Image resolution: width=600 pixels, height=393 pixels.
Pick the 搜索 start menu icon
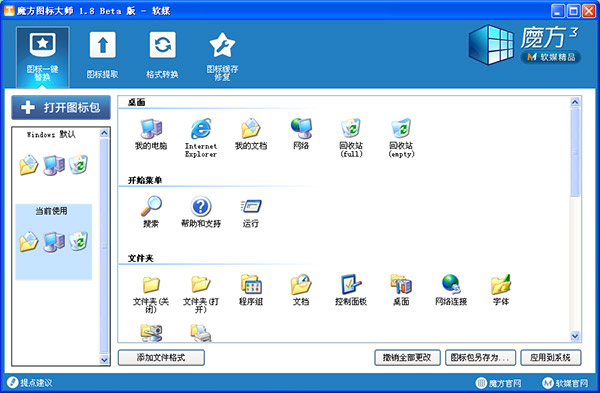151,212
